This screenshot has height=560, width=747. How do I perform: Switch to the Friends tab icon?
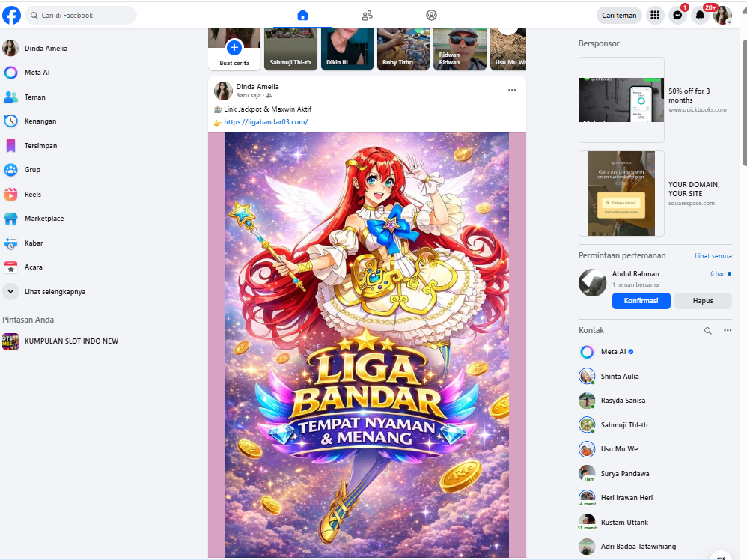[x=367, y=16]
